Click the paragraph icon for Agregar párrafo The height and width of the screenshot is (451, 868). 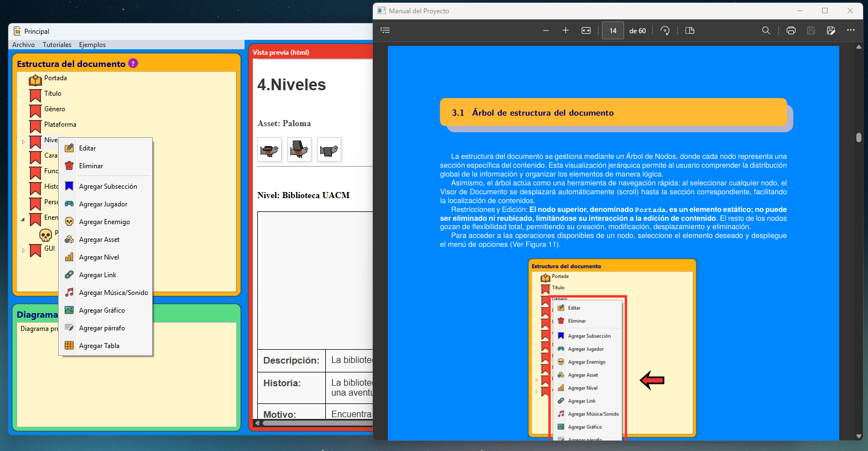(69, 328)
